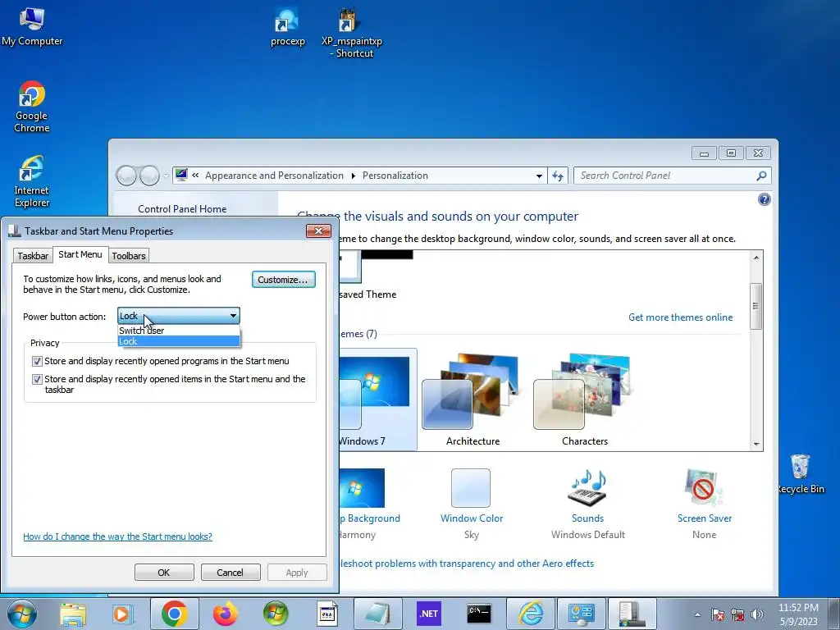Click the Control Panel help icon
This screenshot has width=840, height=630.
click(764, 199)
